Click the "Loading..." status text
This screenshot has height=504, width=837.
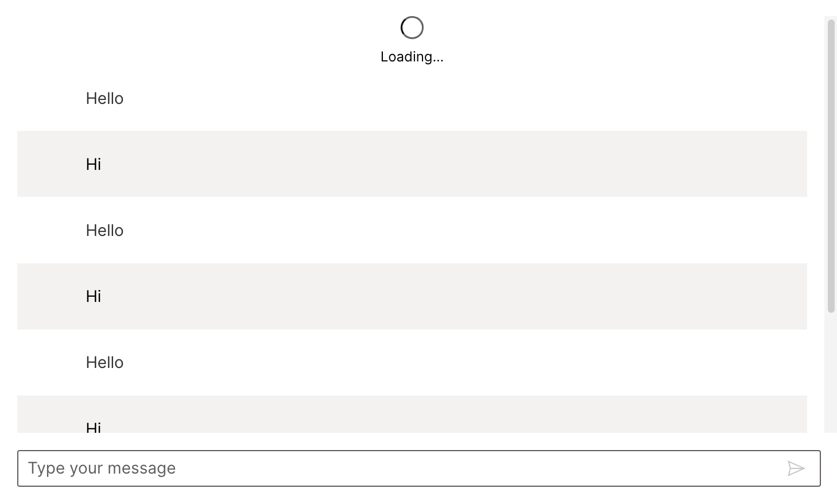click(412, 57)
